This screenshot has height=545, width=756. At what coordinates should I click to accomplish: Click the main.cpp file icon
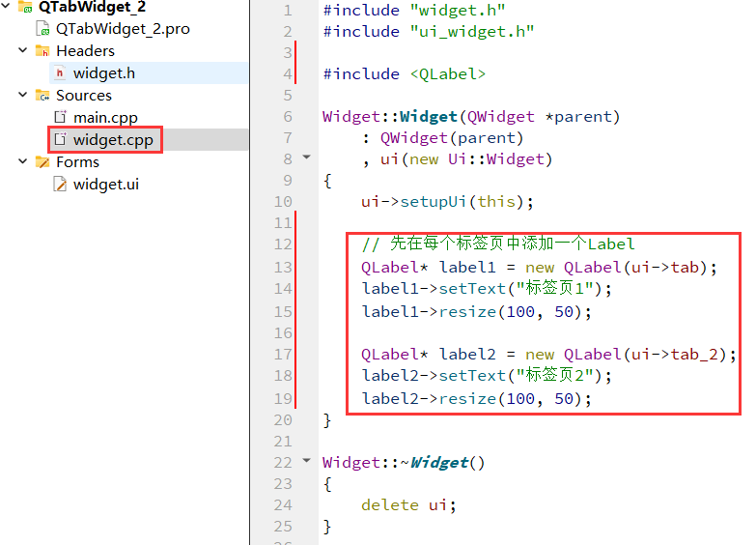(x=60, y=117)
